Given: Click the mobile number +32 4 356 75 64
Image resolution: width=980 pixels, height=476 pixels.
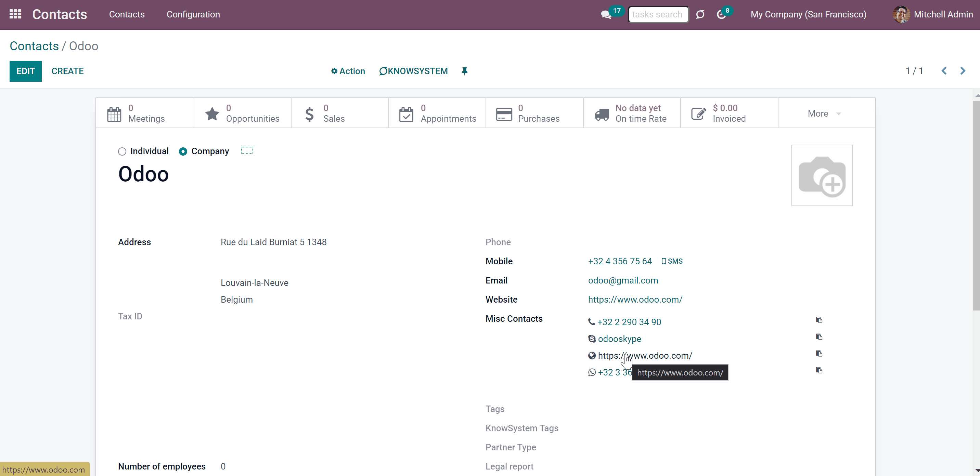Looking at the screenshot, I should coord(620,261).
